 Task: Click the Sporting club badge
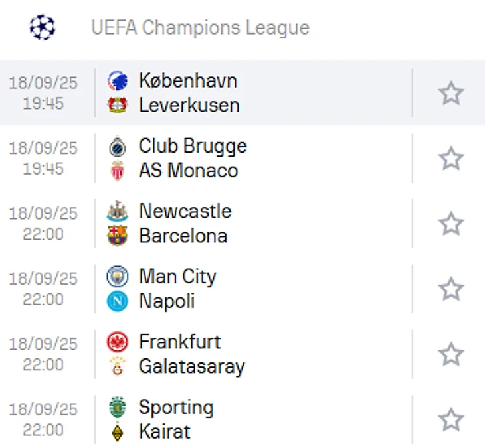tap(118, 408)
